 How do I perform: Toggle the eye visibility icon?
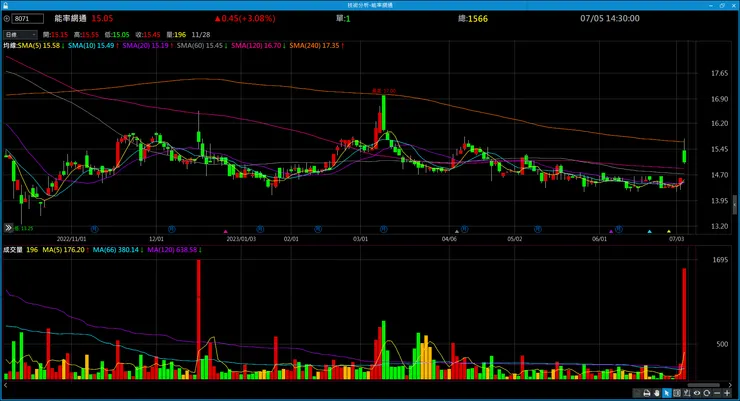(697, 393)
